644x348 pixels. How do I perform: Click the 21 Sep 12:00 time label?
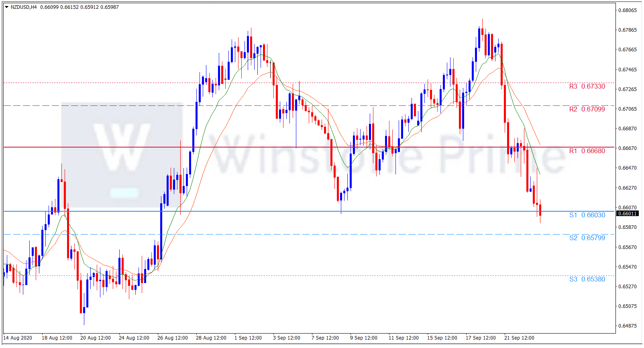pyautogui.click(x=519, y=338)
